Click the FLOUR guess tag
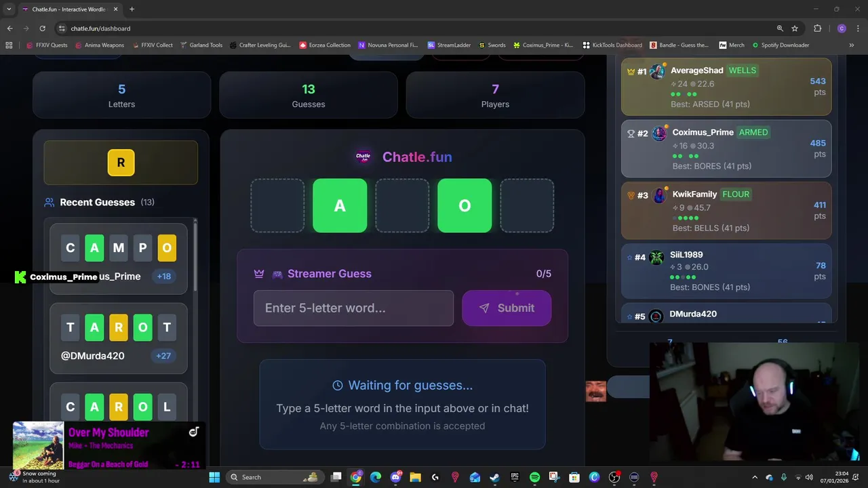 click(x=736, y=194)
